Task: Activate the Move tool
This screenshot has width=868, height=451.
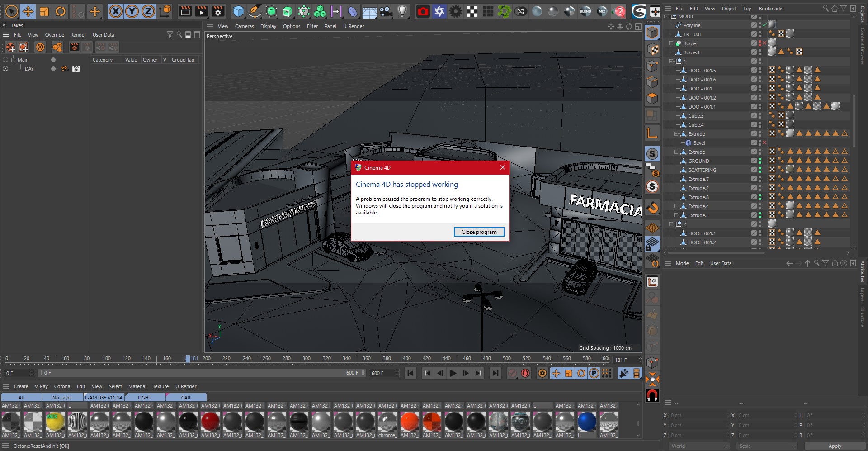Action: (28, 11)
